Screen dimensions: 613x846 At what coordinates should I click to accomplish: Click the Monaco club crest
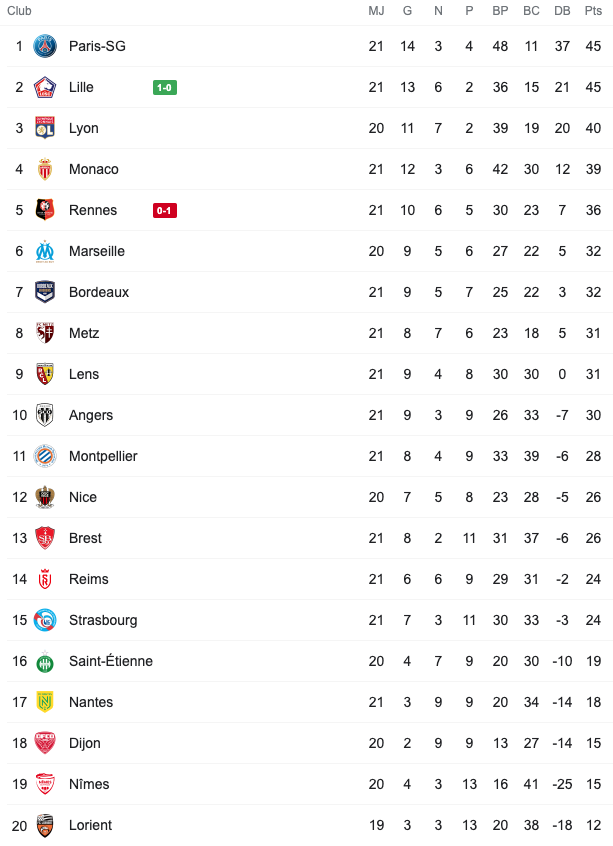click(x=45, y=169)
